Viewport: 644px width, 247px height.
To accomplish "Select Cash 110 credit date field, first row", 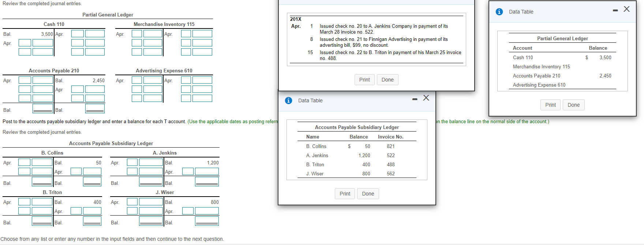I will [77, 34].
